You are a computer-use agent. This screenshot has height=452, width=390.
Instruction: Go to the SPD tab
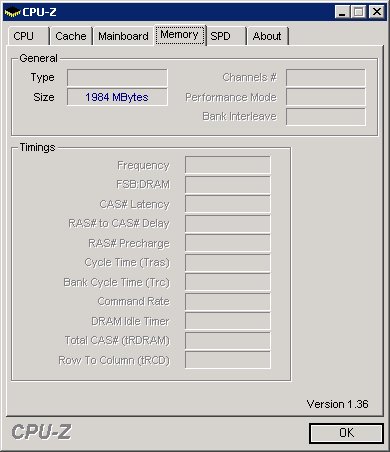(226, 36)
